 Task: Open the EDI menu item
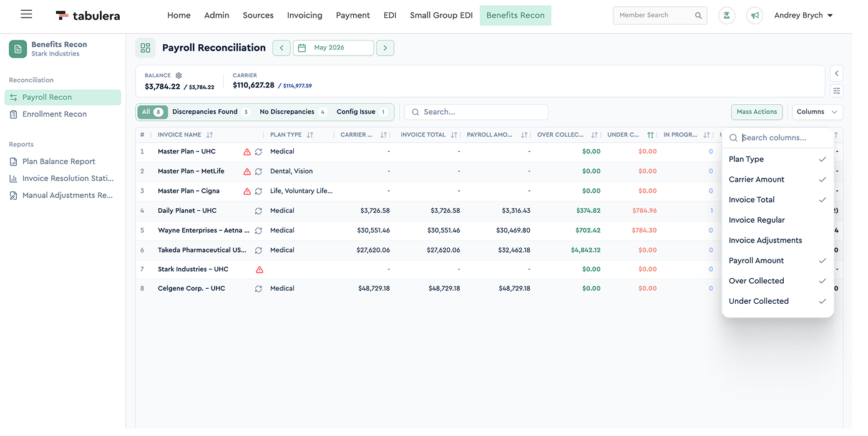390,16
